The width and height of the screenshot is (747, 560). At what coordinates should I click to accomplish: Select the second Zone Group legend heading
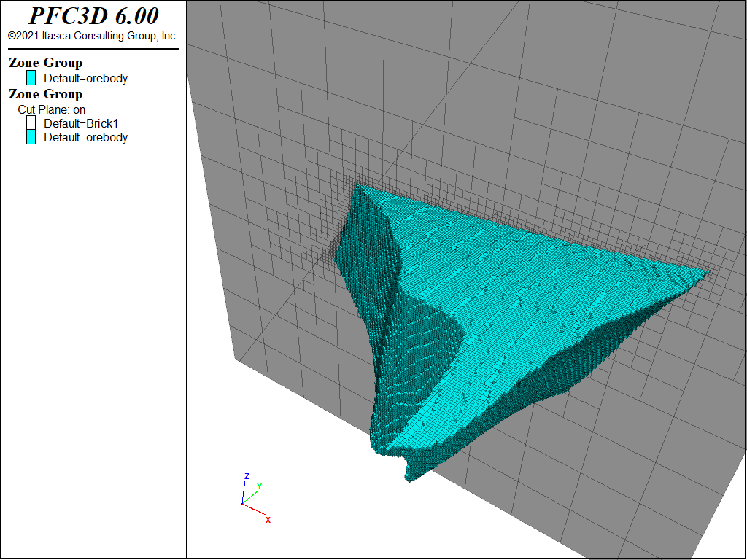click(45, 94)
